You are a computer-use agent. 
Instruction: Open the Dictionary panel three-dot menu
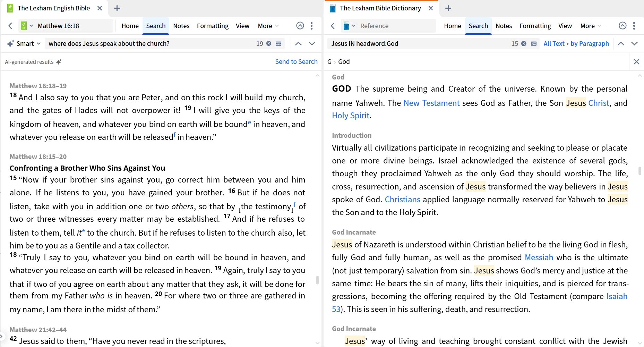click(634, 26)
